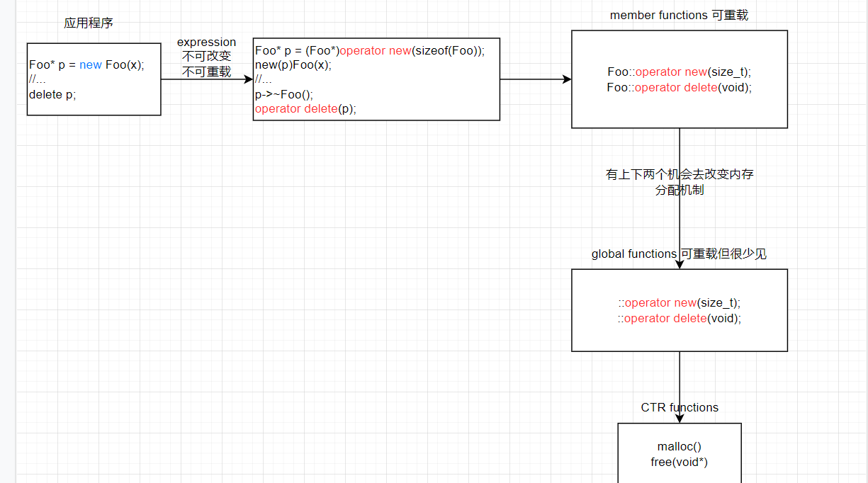This screenshot has width=868, height=483.
Task: Click the 'Foo::operator new(size_t);' text
Action: [679, 72]
